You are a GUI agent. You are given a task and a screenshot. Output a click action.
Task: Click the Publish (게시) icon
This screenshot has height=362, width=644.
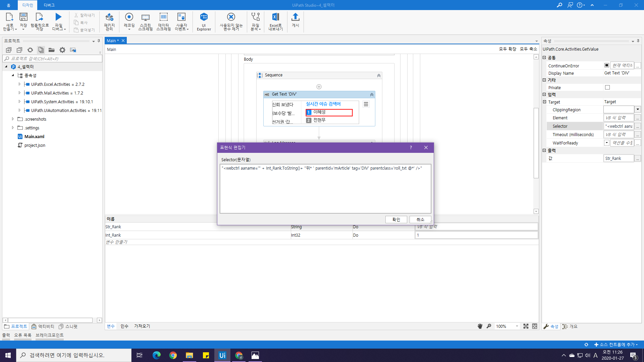pos(295,20)
